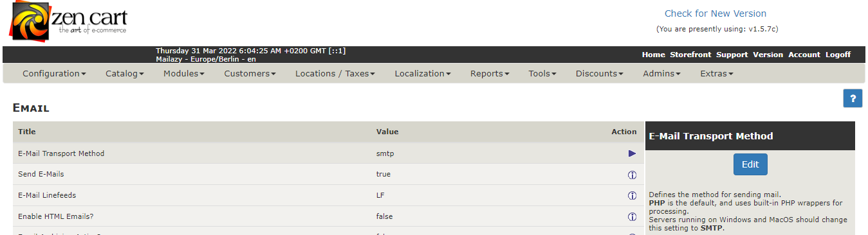
Task: Click the Title column header
Action: [x=27, y=132]
